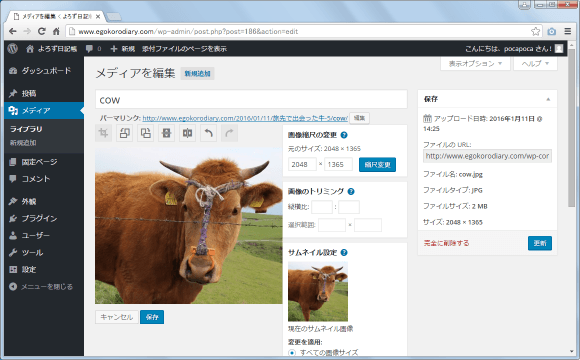Image resolution: width=580 pixels, height=360 pixels.
Task: Rotate image clockwise icon
Action: click(146, 133)
